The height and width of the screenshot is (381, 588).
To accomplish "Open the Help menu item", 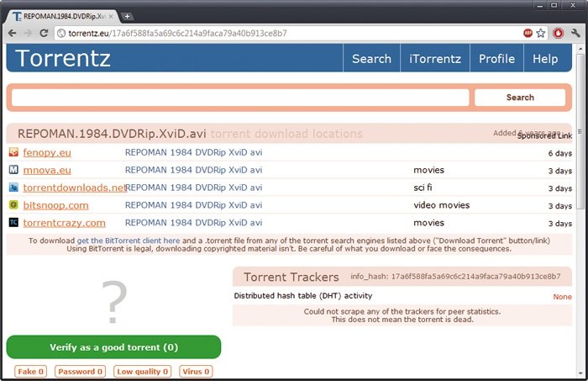I will (x=545, y=59).
